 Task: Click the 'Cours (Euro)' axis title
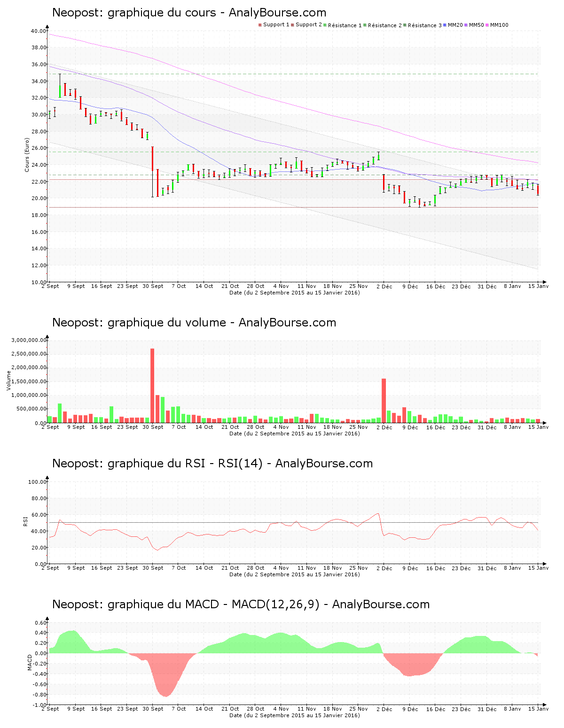click(x=27, y=155)
